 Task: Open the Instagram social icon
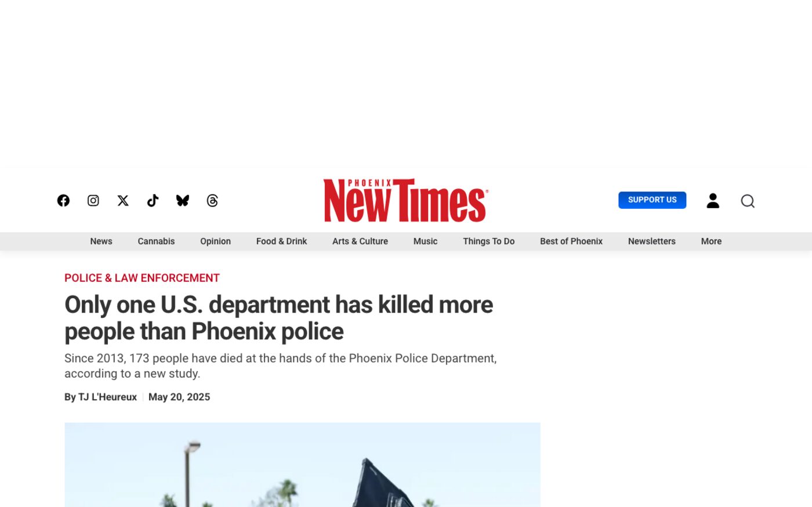point(93,200)
